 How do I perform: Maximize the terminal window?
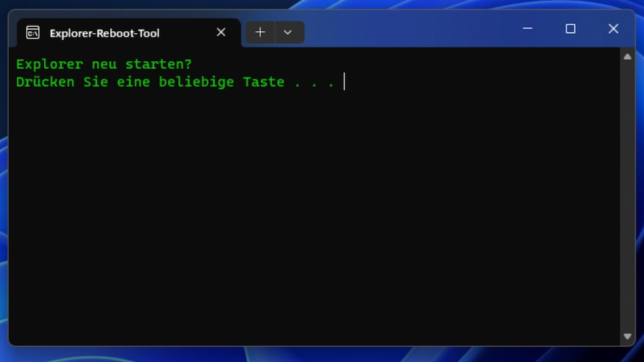tap(571, 29)
